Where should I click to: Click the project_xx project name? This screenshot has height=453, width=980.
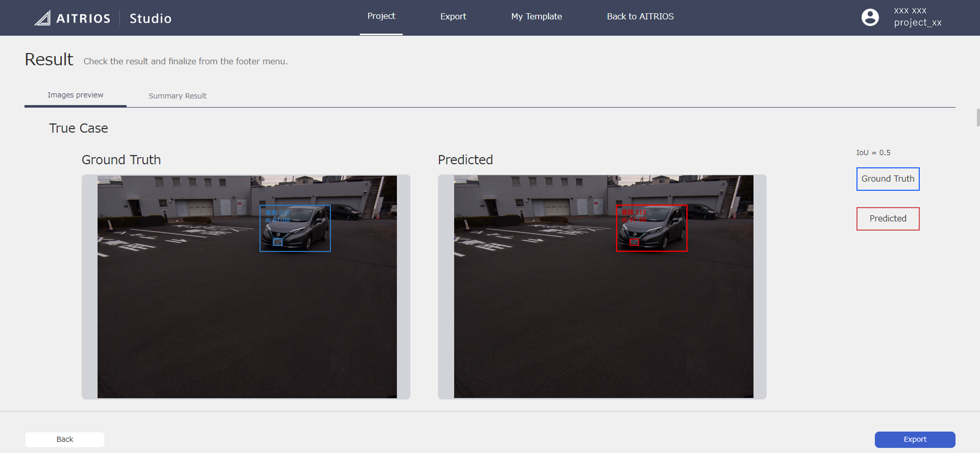pyautogui.click(x=918, y=23)
